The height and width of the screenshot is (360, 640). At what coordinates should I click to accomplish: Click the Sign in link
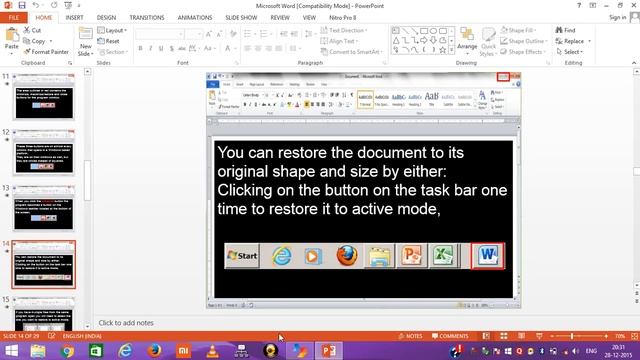pos(618,17)
